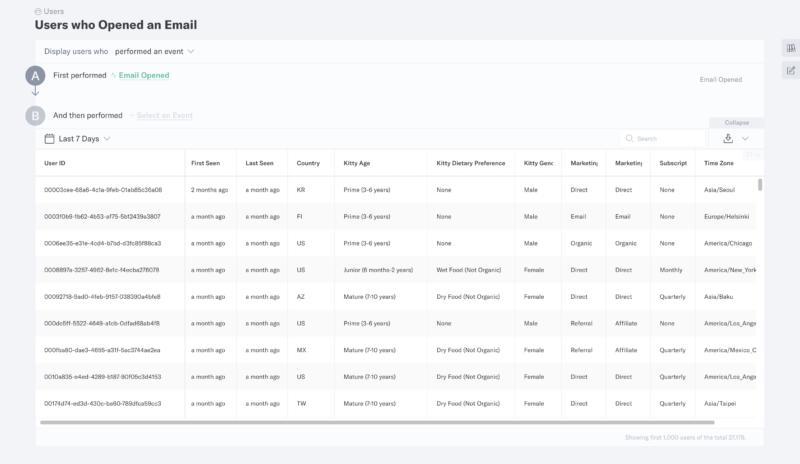Click the edit pencil icon in the right sidebar
This screenshot has width=800, height=464.
[791, 70]
